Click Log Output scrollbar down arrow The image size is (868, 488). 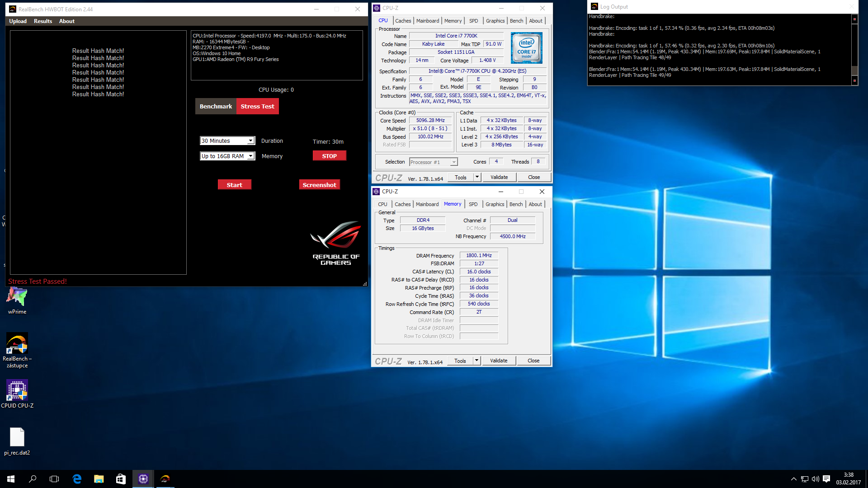click(x=854, y=80)
